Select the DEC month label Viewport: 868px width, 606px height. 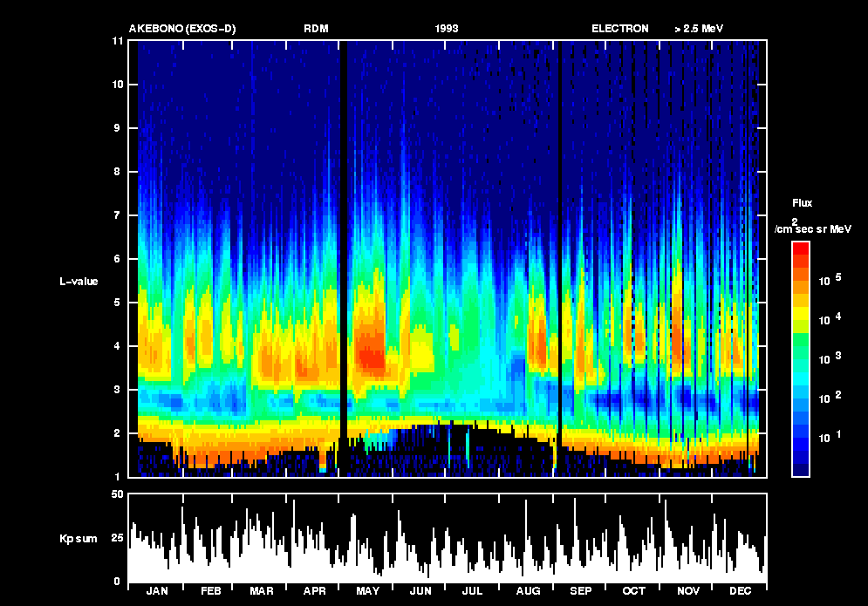coord(740,591)
